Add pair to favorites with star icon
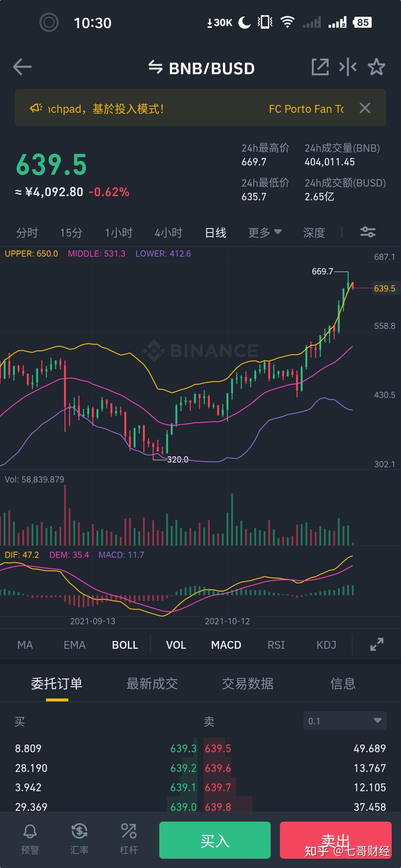 [376, 67]
